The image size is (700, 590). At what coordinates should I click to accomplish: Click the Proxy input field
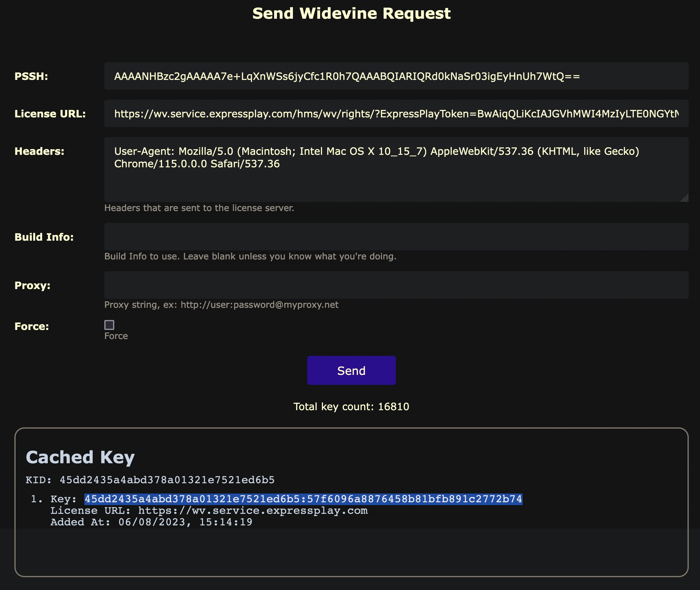tap(396, 285)
